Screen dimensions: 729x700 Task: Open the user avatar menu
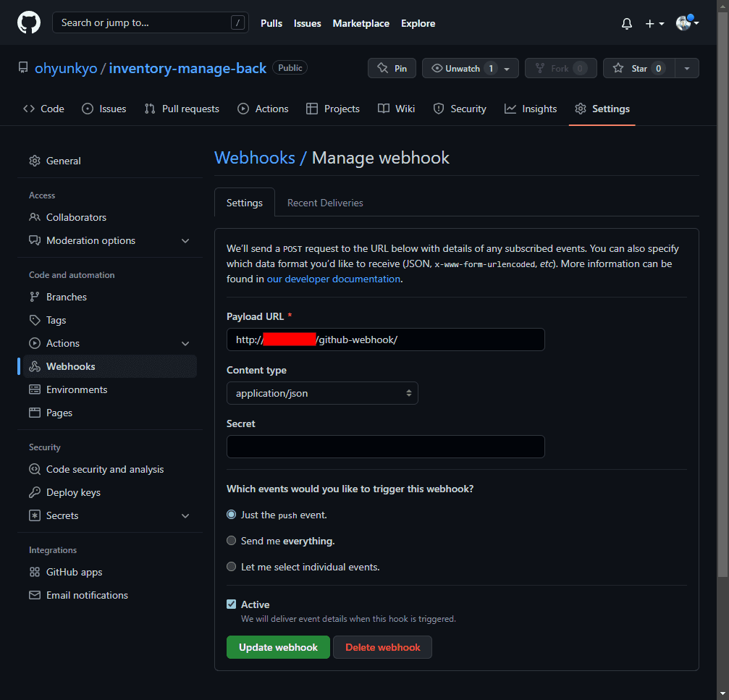[687, 22]
